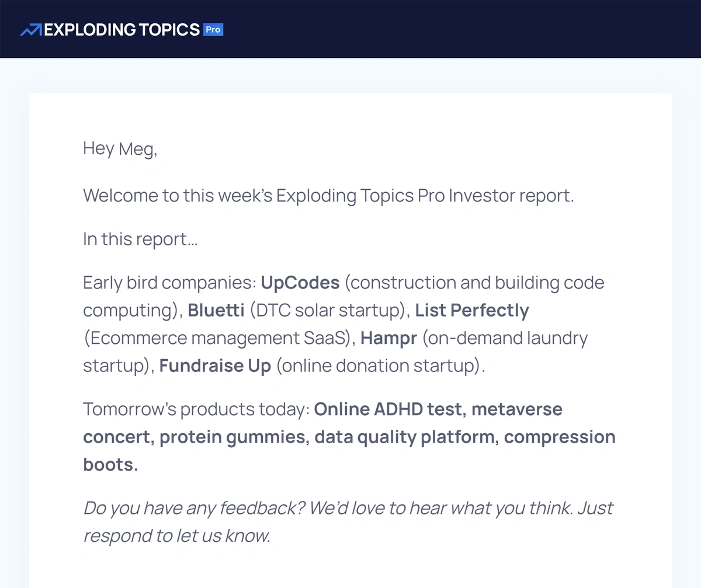Click the welcome sentence about Investor report
Image resolution: width=701 pixels, height=588 pixels.
[x=329, y=196]
